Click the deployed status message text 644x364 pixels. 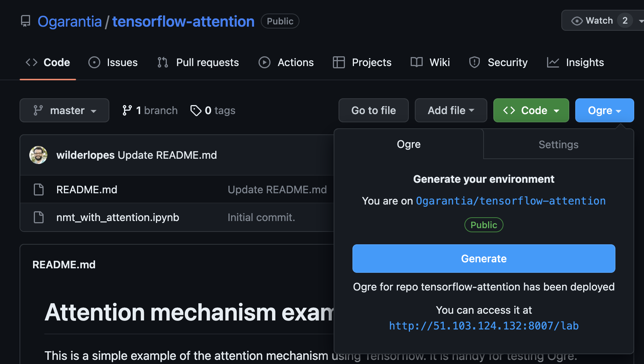coord(484,287)
